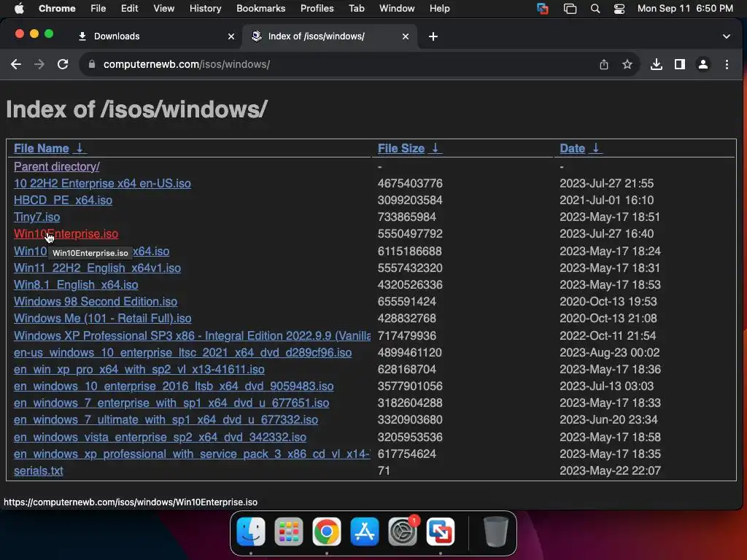This screenshot has width=747, height=560.
Task: Open App Store from the Dock
Action: [365, 532]
